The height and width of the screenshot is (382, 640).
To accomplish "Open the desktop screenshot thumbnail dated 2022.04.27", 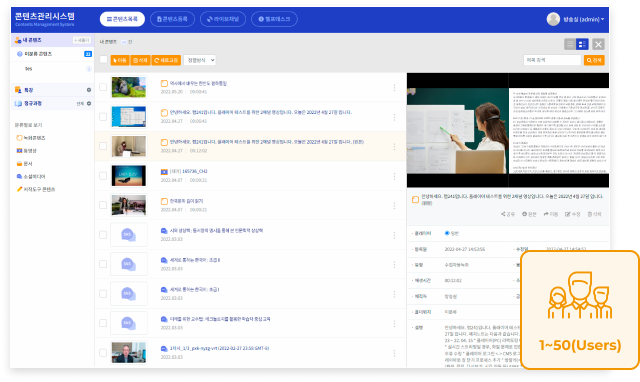I will [x=129, y=117].
